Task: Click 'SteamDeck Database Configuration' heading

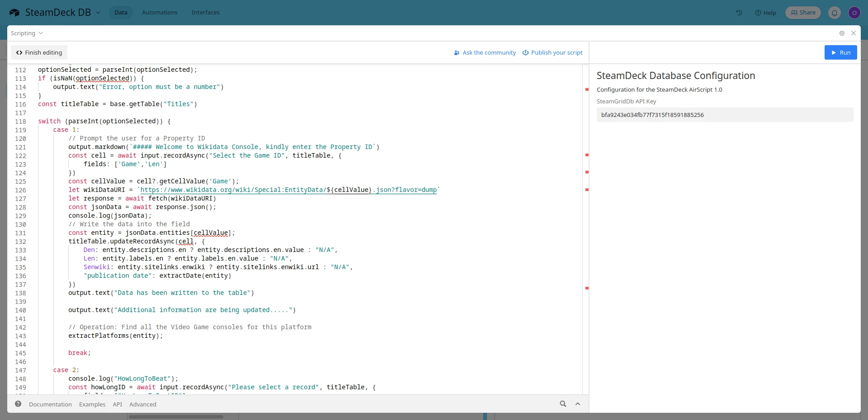Action: (x=676, y=75)
